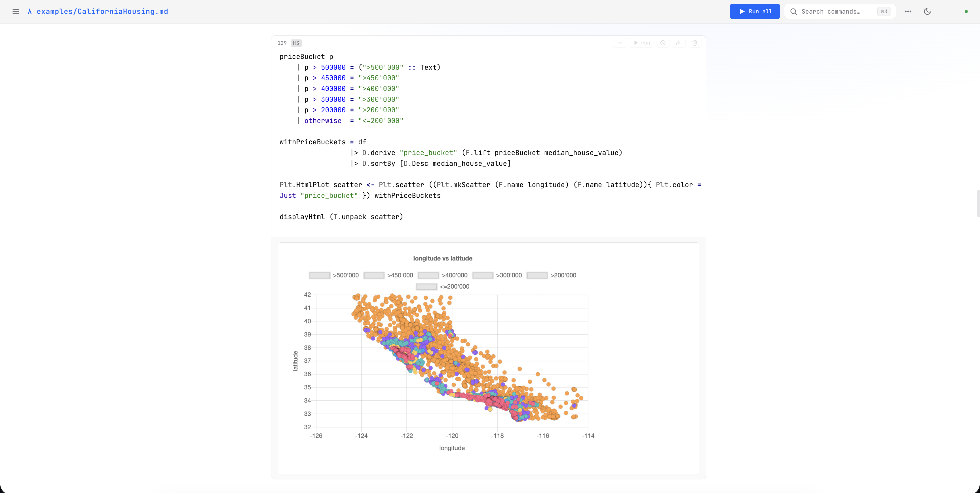Image resolution: width=980 pixels, height=493 pixels.
Task: Click the 42 y-axis tick label
Action: pos(307,295)
